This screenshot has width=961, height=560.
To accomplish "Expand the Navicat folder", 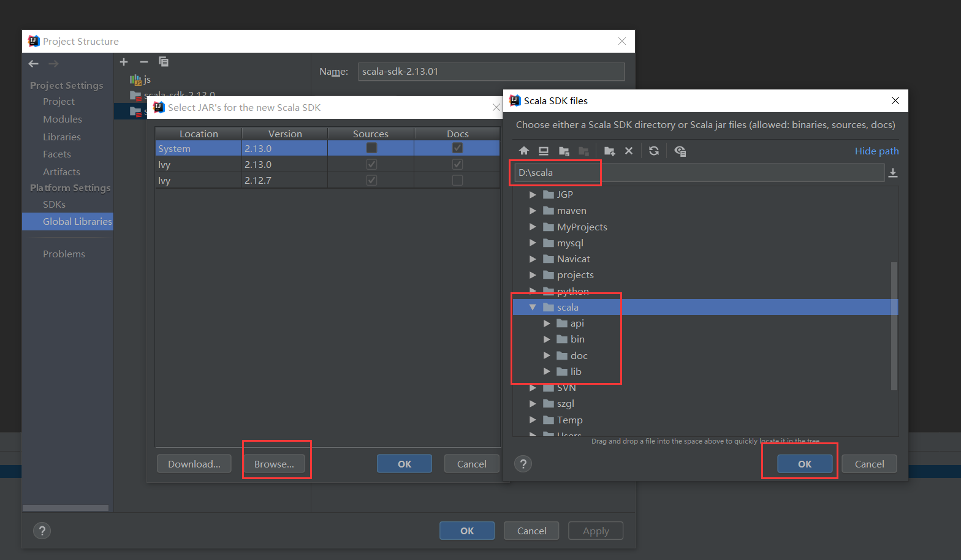I will pos(533,259).
